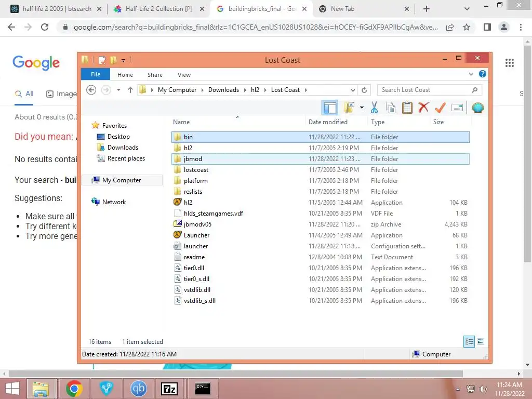The width and height of the screenshot is (532, 399).
Task: Select Network in navigation pane
Action: 114,202
